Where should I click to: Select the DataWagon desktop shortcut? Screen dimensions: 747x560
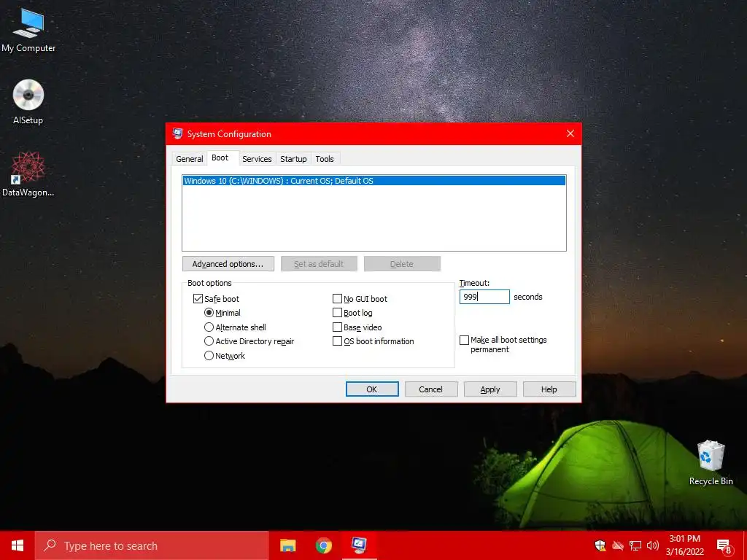[x=28, y=174]
